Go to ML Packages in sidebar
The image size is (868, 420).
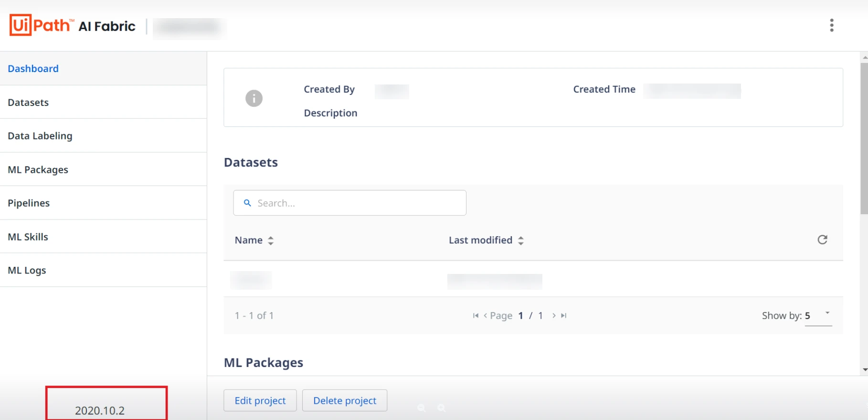point(103,169)
